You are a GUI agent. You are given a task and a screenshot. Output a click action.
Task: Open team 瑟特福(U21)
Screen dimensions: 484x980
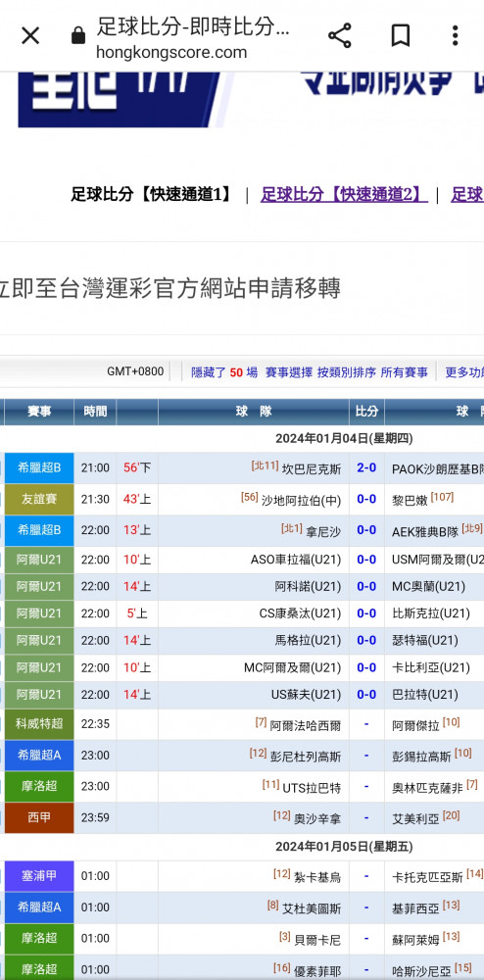(x=424, y=641)
